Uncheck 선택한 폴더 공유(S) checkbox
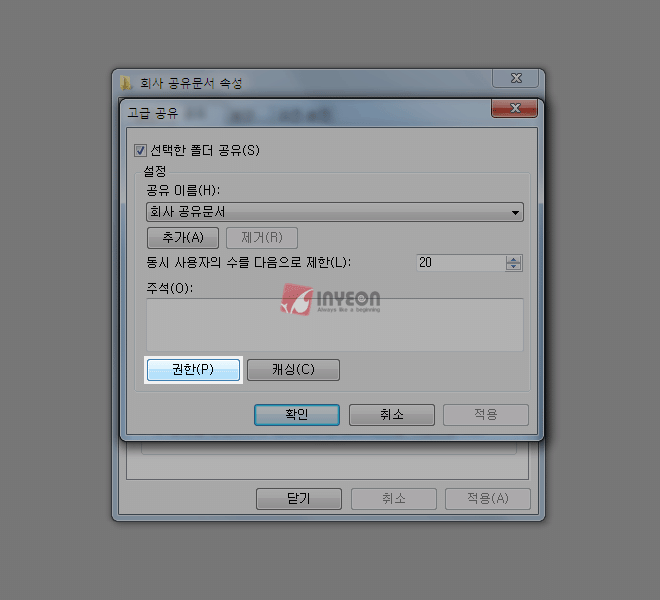The width and height of the screenshot is (660, 600). 140,150
